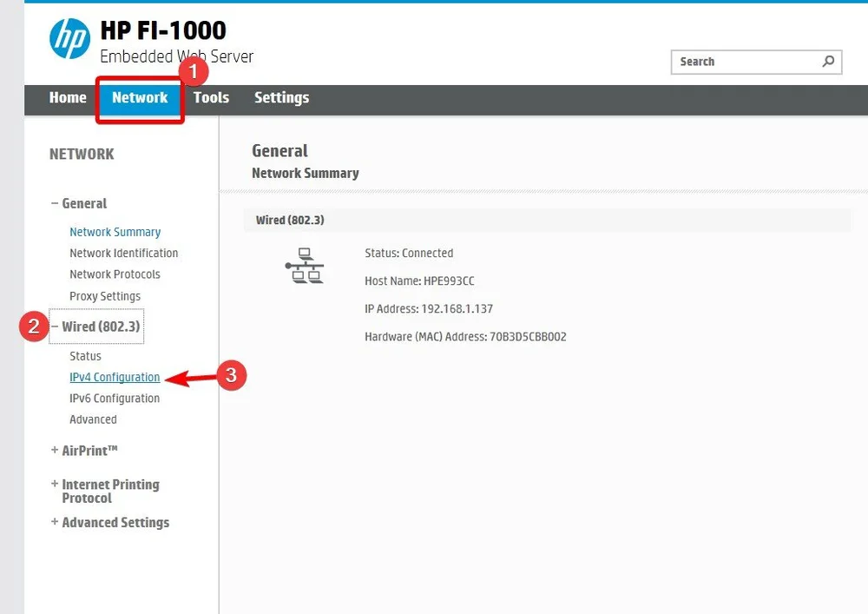868x614 pixels.
Task: Click the NETWORK sidebar heading
Action: tap(82, 154)
